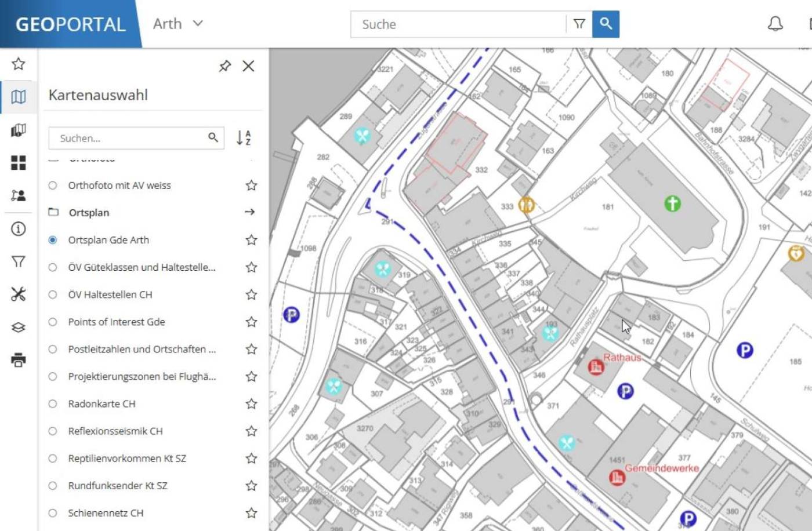Click the print icon in the sidebar
This screenshot has width=812, height=531.
(x=19, y=359)
